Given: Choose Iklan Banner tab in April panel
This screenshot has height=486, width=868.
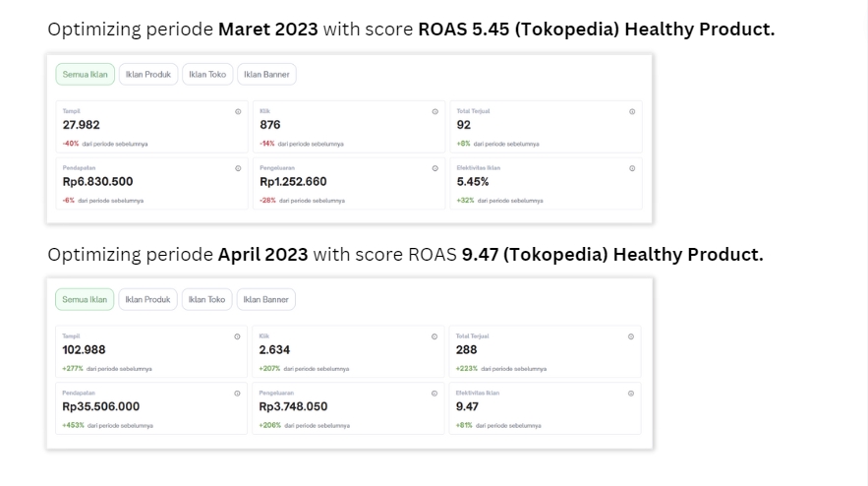Looking at the screenshot, I should point(265,300).
